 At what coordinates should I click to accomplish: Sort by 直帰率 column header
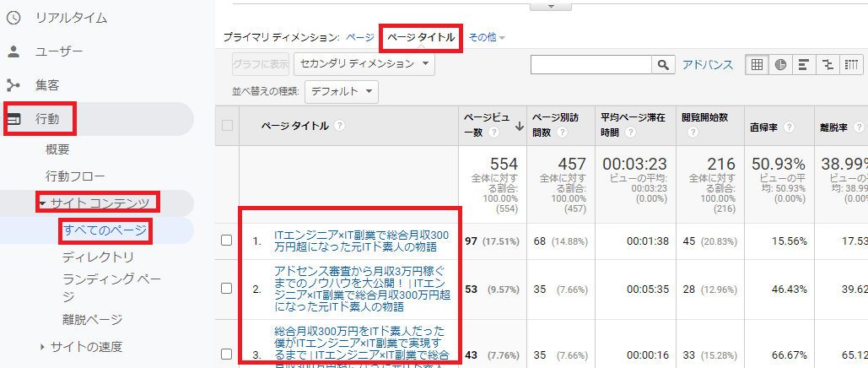pyautogui.click(x=764, y=127)
